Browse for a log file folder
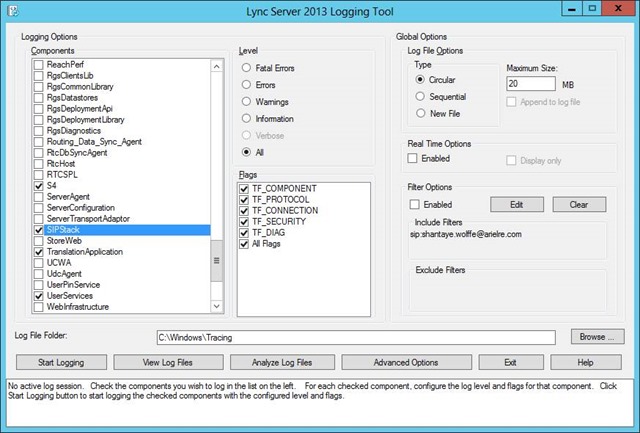The image size is (640, 433). [x=598, y=337]
